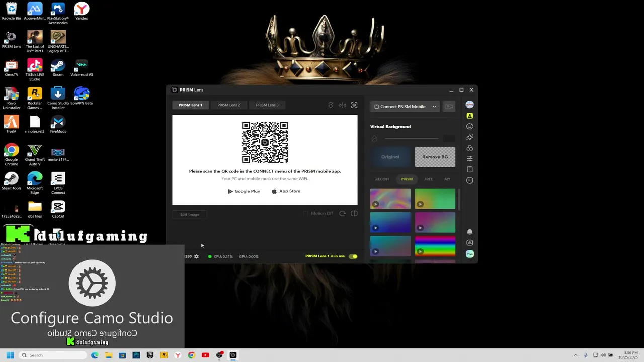Open the obs files folder on desktop
Viewport: 644px width, 362px height.
(35, 210)
